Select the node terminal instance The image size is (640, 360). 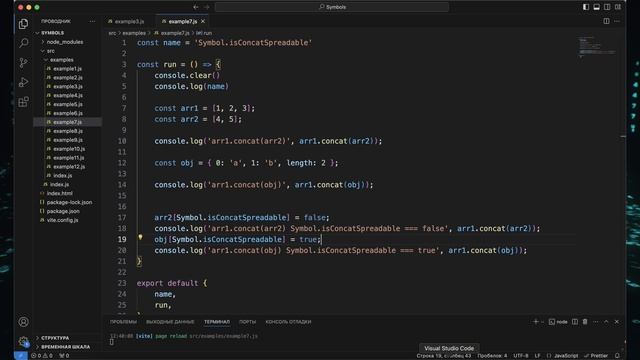(558, 322)
